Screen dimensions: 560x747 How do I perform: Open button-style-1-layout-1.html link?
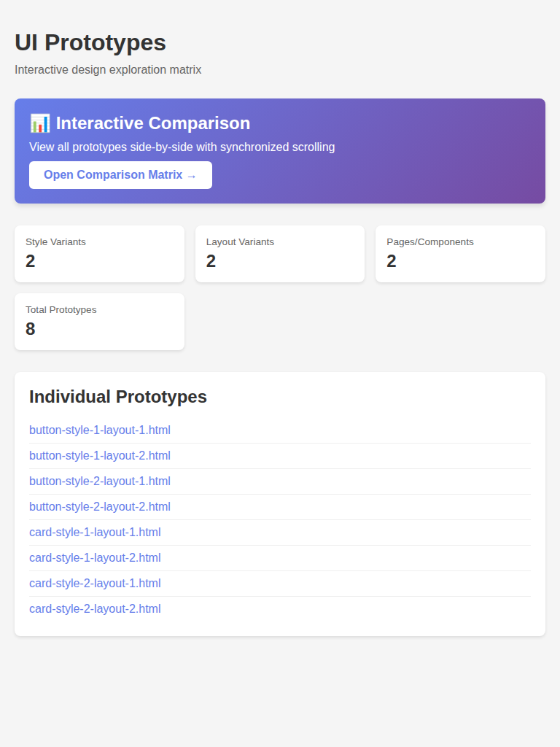tap(100, 430)
